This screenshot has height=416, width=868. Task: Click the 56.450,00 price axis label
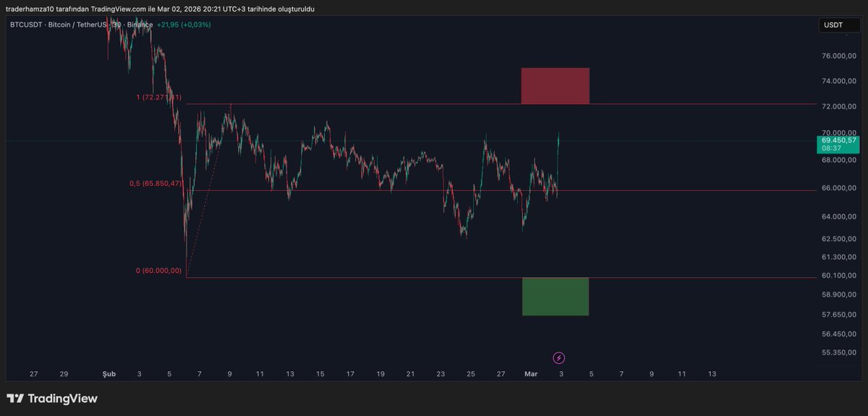[840, 334]
